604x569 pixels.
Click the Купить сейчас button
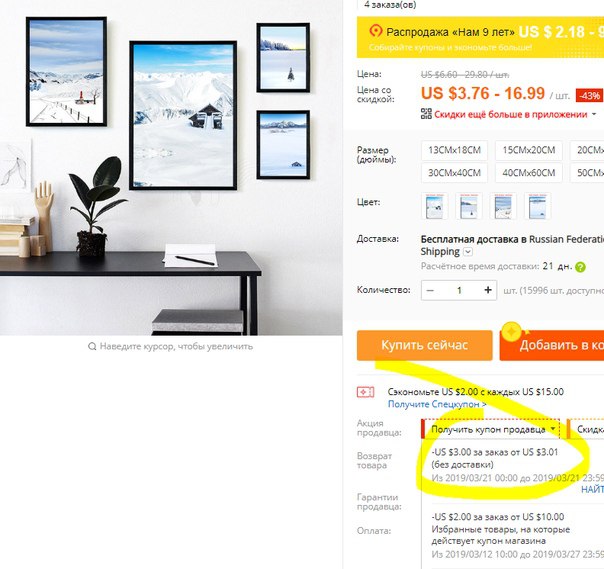pos(424,345)
